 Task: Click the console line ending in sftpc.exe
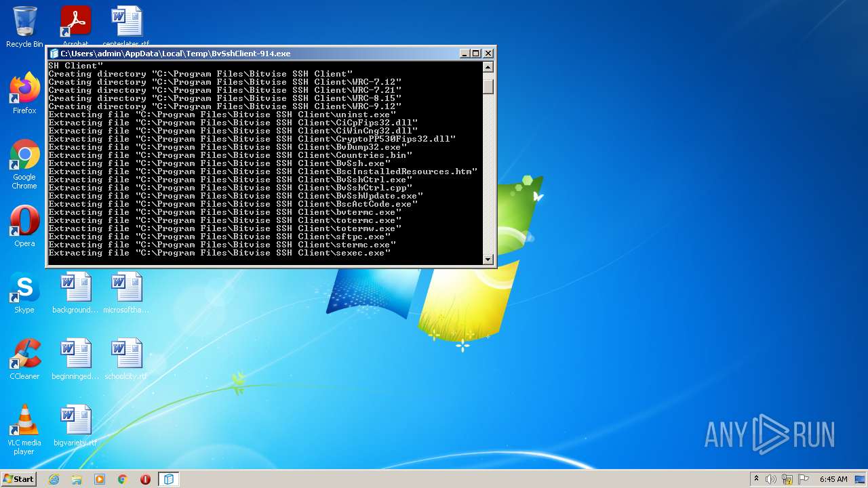pyautogui.click(x=220, y=237)
